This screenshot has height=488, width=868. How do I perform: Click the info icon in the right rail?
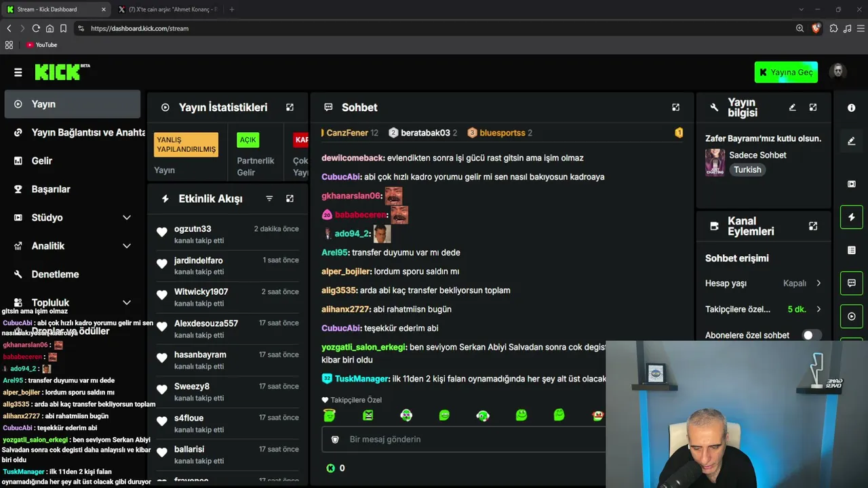pyautogui.click(x=852, y=108)
